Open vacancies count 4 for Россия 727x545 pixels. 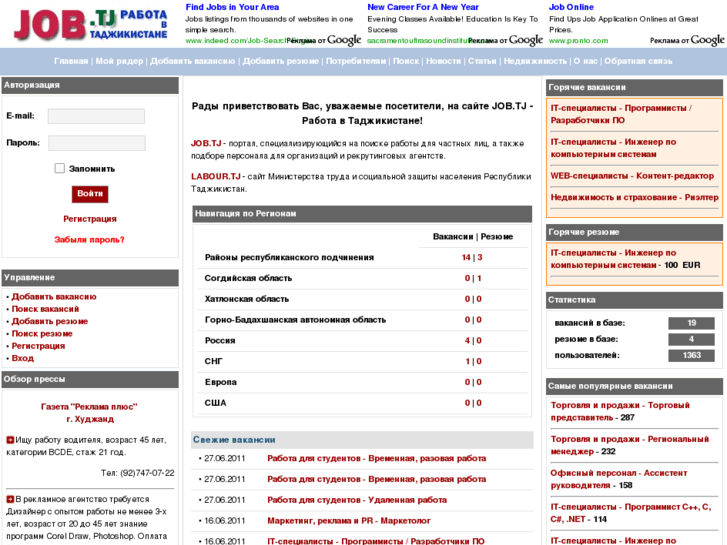(x=467, y=340)
